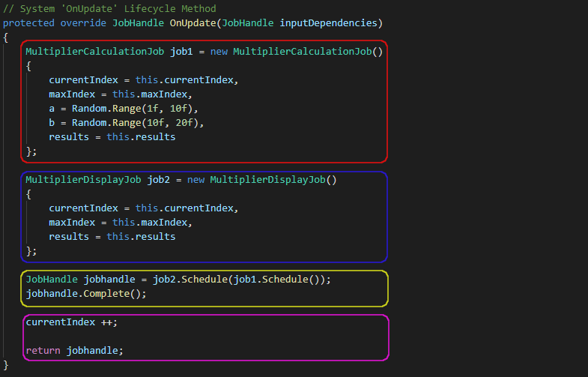Click "b = Random.Range(10f, 20f)," line
The height and width of the screenshot is (377, 588).
[x=127, y=123]
